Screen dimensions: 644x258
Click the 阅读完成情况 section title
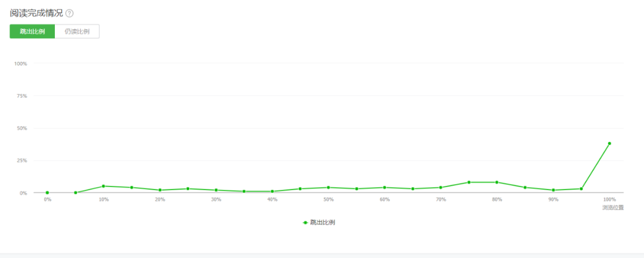[36, 13]
